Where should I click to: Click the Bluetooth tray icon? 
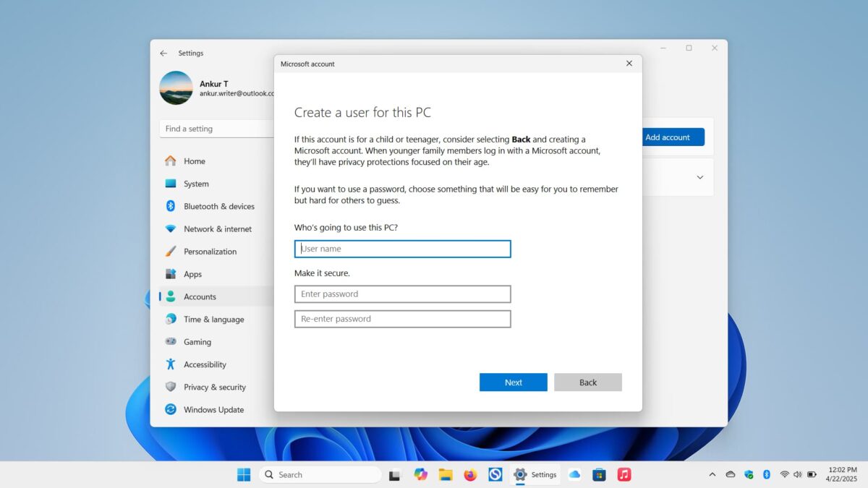point(767,474)
